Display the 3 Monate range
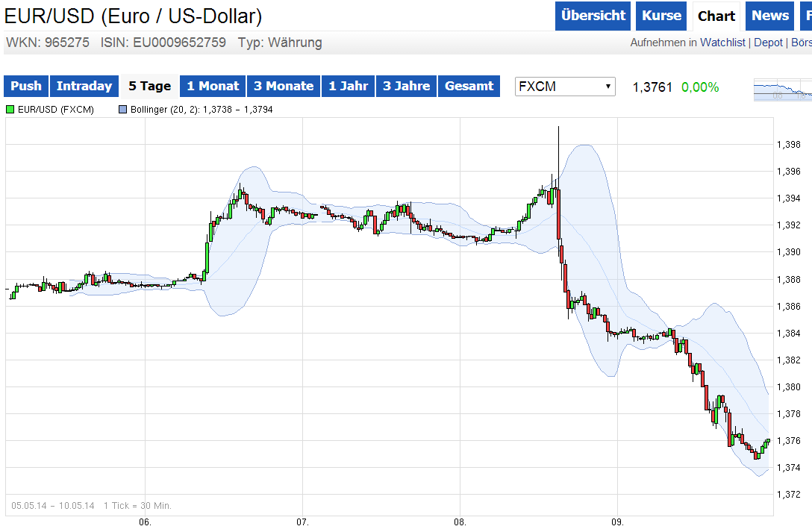Viewport: 812px width, 529px height. [x=284, y=87]
